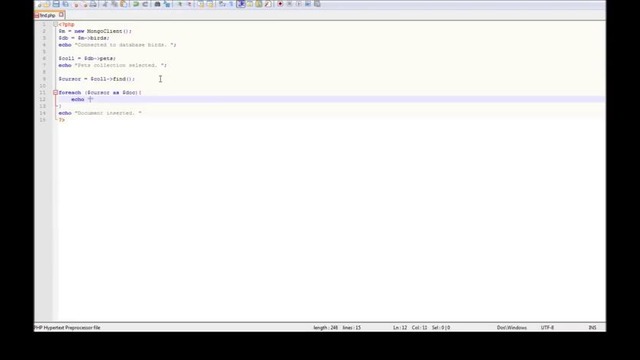Screen dimensions: 640x360
Task: Click the Save Recorded Macro icon
Action: (x=317, y=4)
